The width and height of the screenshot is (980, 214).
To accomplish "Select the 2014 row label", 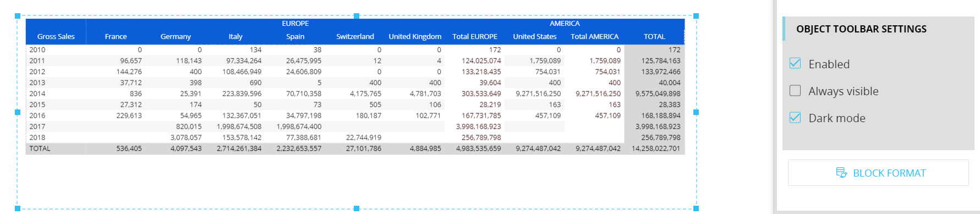I will tap(37, 94).
